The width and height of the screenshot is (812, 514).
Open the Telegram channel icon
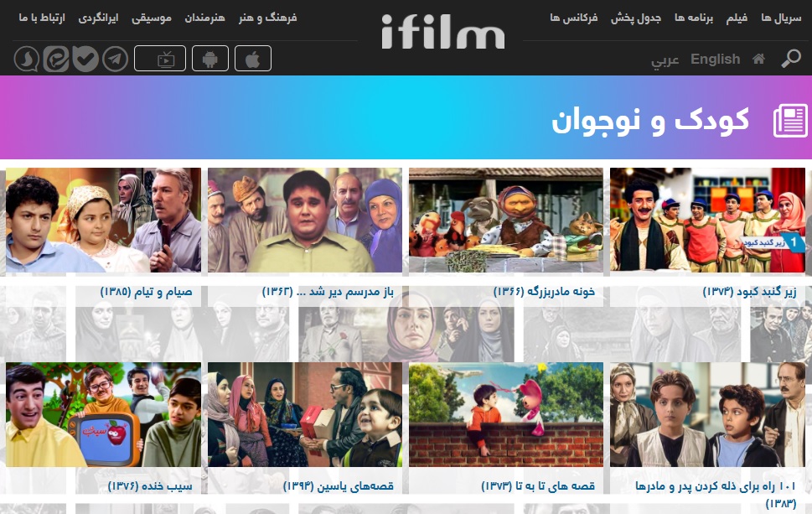[x=116, y=59]
